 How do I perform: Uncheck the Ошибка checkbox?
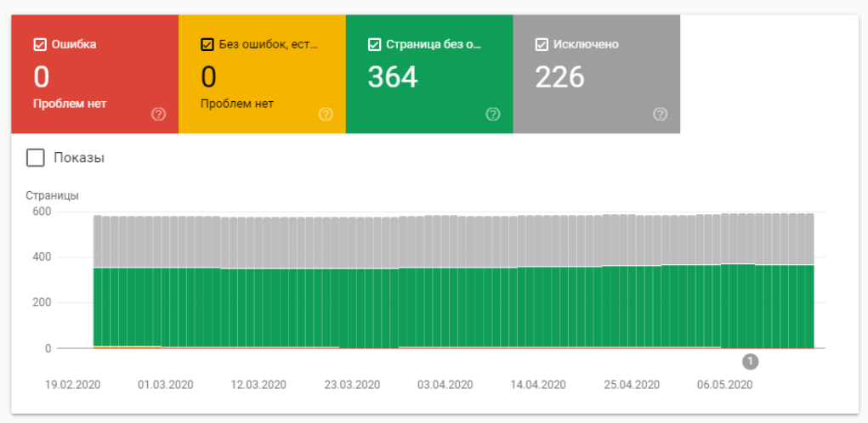[x=40, y=45]
